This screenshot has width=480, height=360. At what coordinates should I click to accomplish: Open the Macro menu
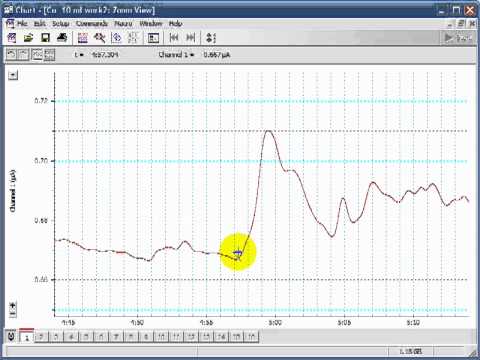[123, 23]
